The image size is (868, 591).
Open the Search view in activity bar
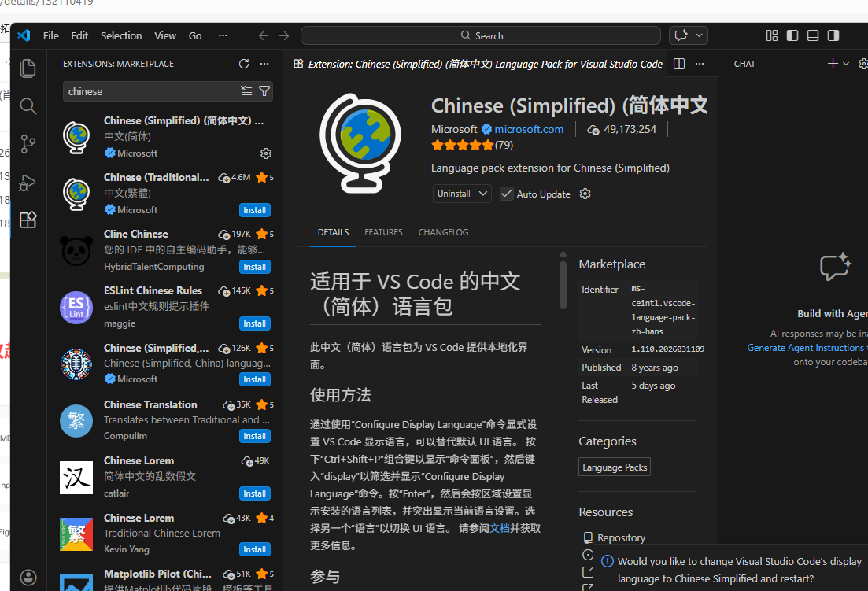(28, 106)
